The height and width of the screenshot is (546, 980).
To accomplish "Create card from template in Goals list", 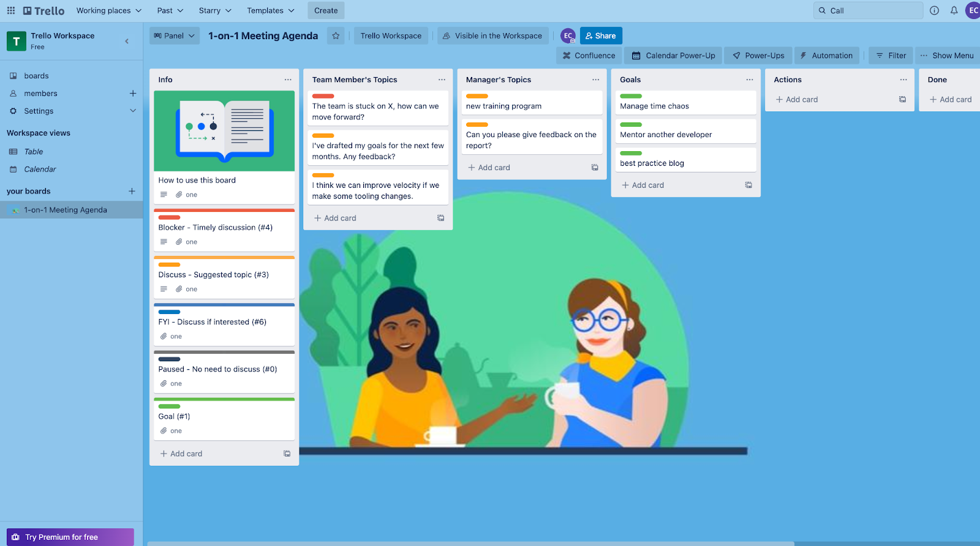I will 748,185.
